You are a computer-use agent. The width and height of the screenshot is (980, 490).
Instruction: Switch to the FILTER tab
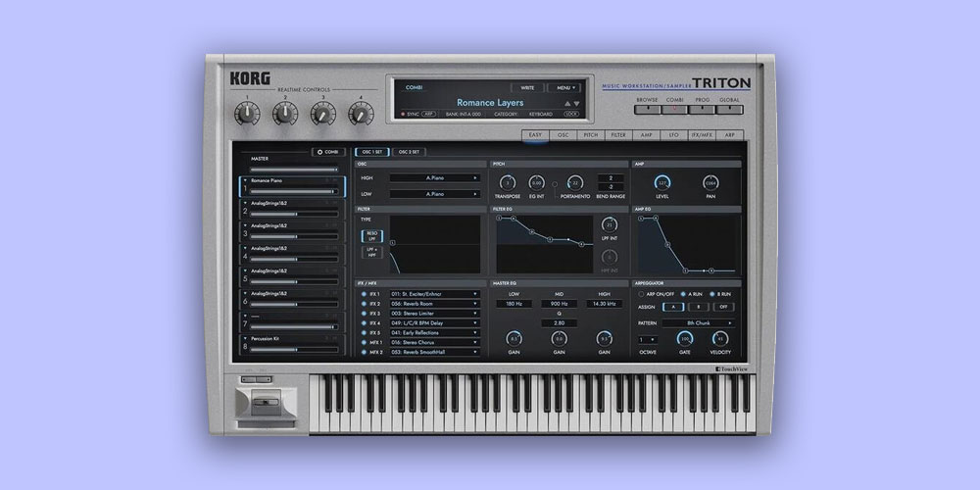(x=618, y=135)
